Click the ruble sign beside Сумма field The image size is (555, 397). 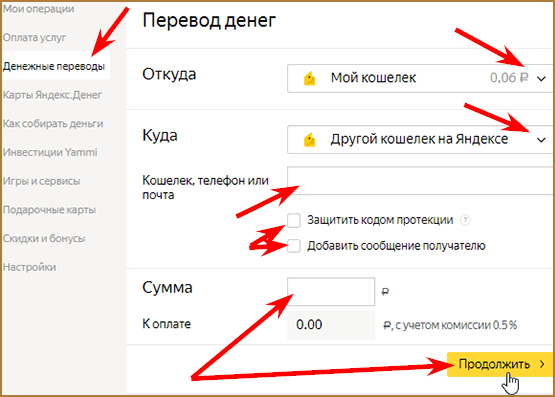[x=385, y=292]
